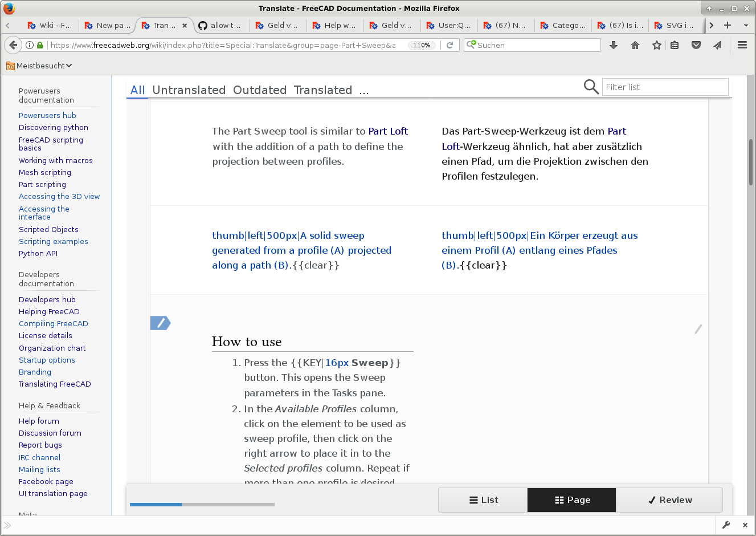The height and width of the screenshot is (536, 756).
Task: Show site information via the info icon
Action: [30, 45]
